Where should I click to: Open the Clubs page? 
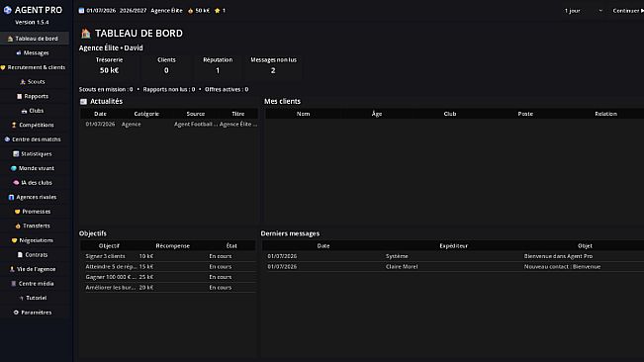click(x=35, y=111)
